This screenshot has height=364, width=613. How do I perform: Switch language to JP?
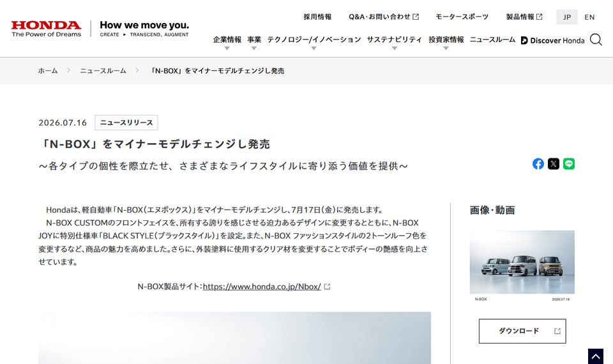567,17
